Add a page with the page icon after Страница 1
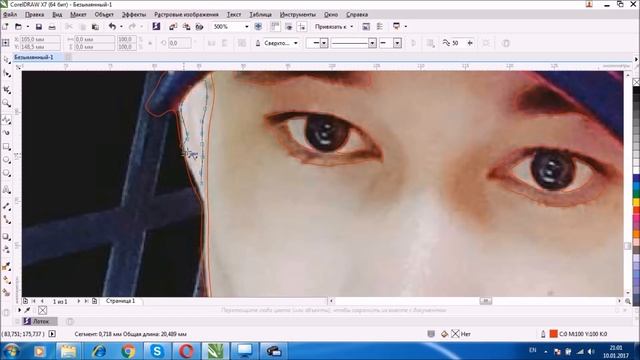Screen dimensions: 640x360 tap(94, 301)
